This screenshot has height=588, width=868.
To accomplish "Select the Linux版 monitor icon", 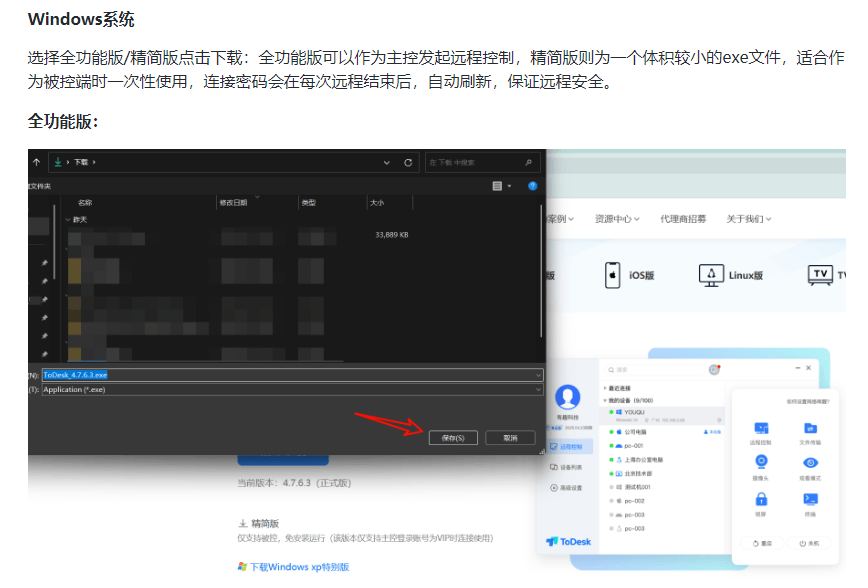I will coord(711,275).
